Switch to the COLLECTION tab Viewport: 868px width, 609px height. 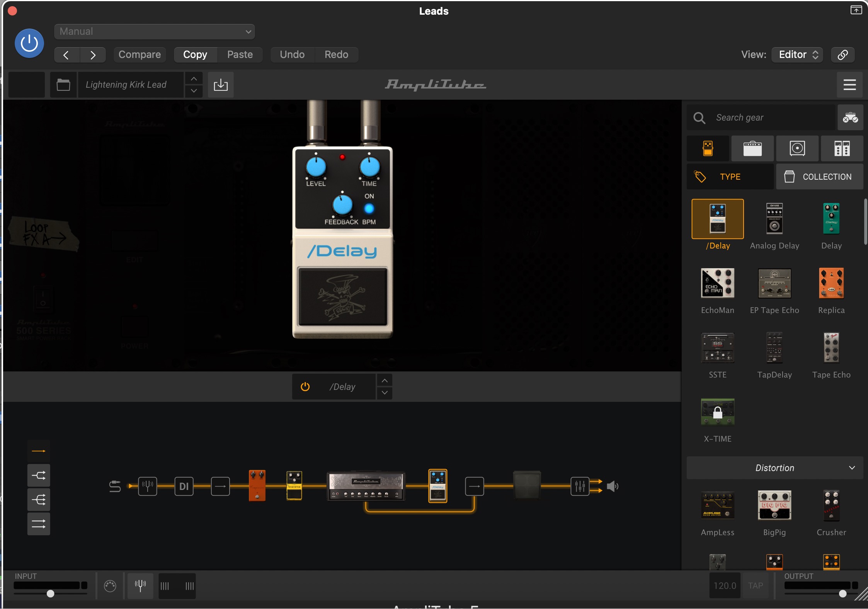point(819,177)
